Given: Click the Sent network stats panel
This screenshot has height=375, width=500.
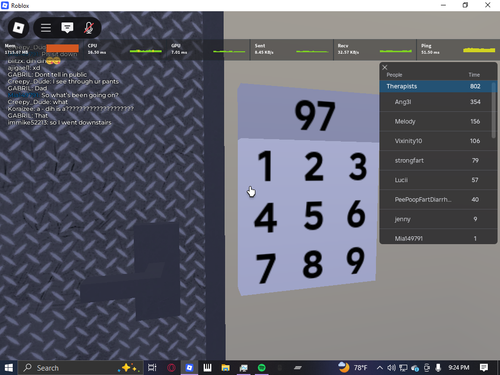Looking at the screenshot, I should pyautogui.click(x=292, y=50).
